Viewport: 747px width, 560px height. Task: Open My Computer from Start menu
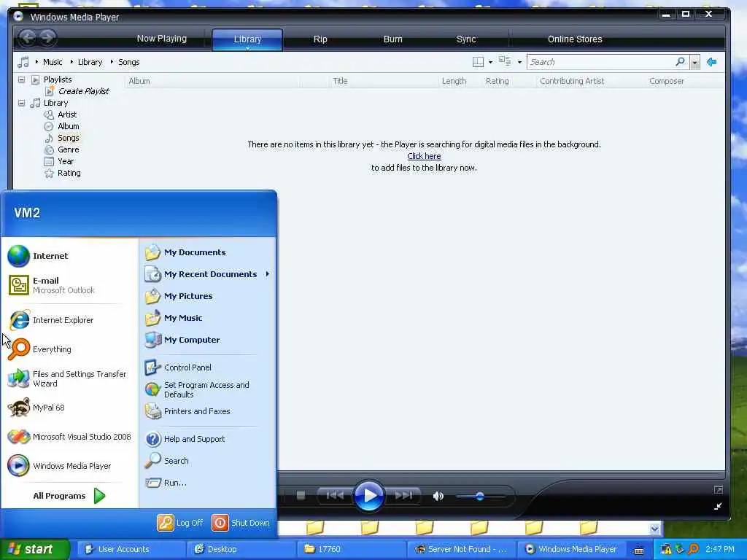point(207,340)
